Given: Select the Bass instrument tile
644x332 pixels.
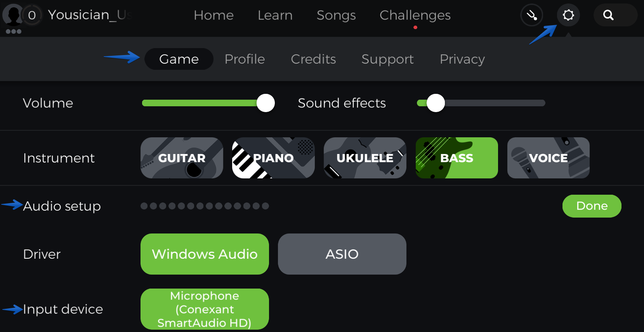Looking at the screenshot, I should click(x=457, y=158).
